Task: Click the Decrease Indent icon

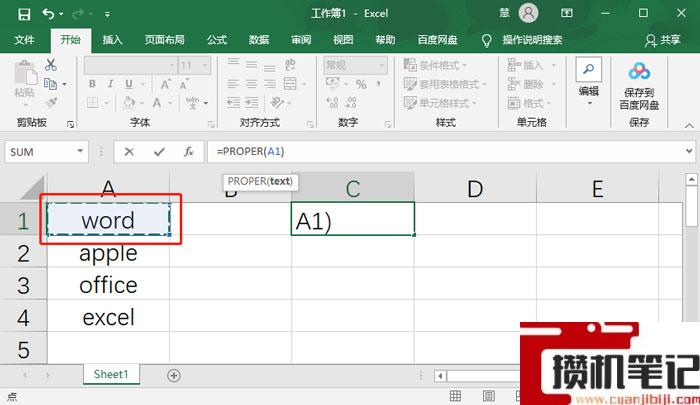Action: (x=233, y=103)
